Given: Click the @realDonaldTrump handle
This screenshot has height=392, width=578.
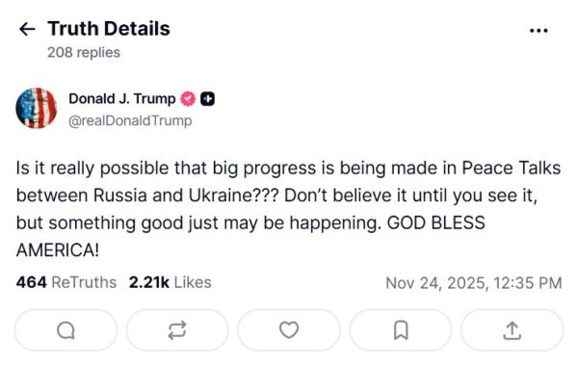Looking at the screenshot, I should (x=130, y=120).
